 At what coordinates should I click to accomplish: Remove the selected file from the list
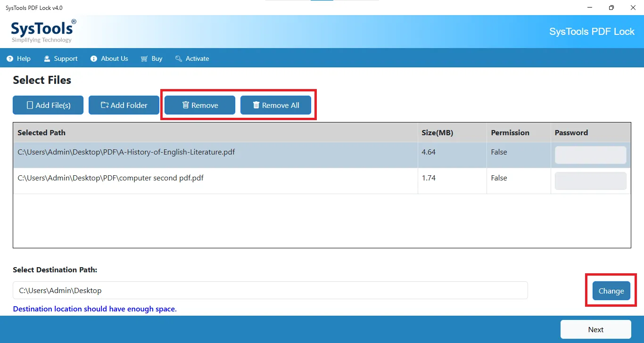(x=200, y=105)
